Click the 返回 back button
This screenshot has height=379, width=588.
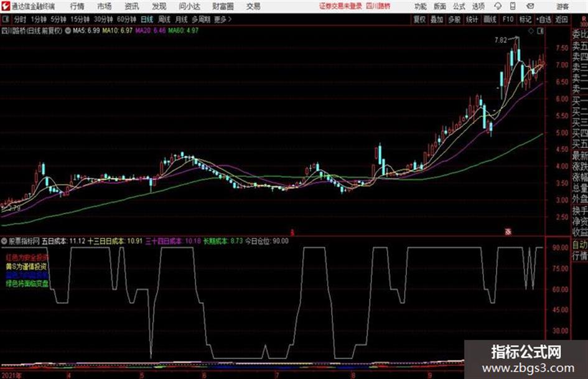pos(561,19)
